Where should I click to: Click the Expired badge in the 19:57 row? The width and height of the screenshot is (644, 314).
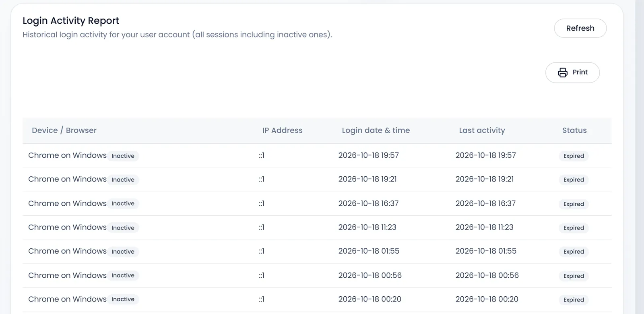[574, 156]
